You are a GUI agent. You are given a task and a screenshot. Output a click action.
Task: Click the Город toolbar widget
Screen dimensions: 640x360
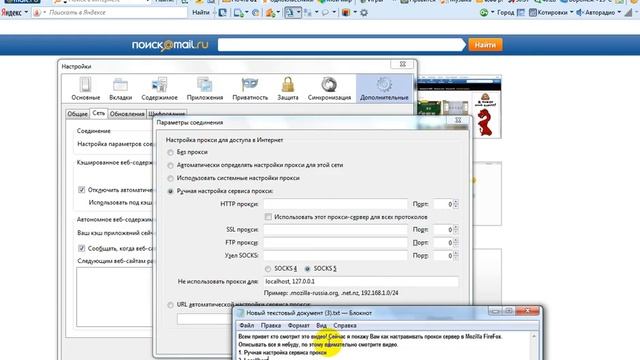(x=505, y=13)
